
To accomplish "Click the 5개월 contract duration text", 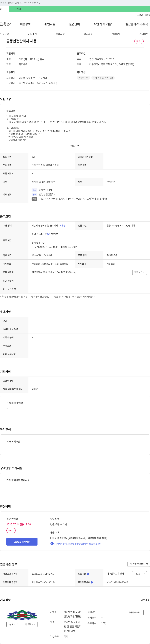I will [62, 225].
